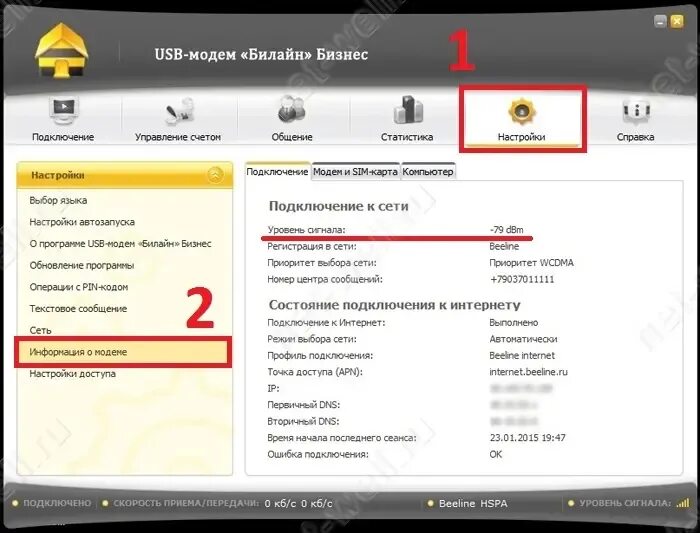Click the -79 dBm signal value
Viewport: 700px width, 533px height.
(x=507, y=230)
